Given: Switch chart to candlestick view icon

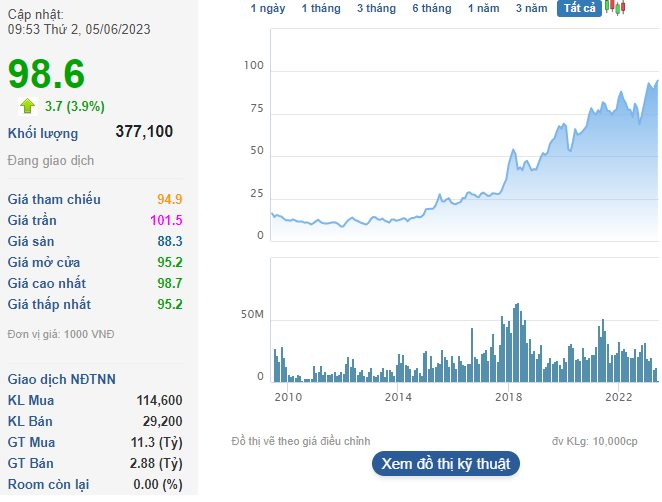Looking at the screenshot, I should [x=615, y=8].
